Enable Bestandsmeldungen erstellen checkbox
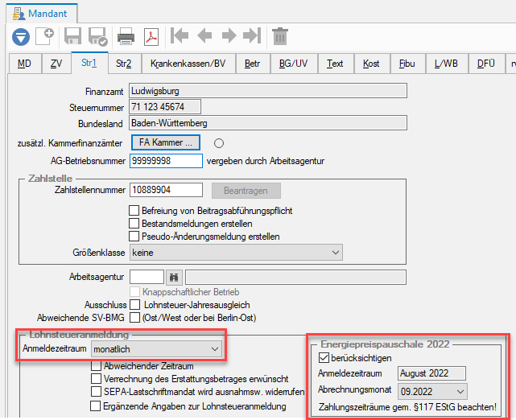516x420 pixels. [x=134, y=224]
